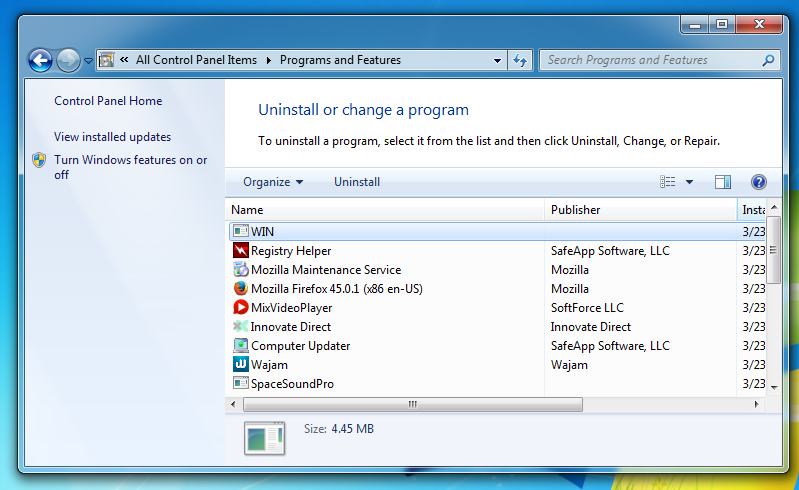Viewport: 799px width, 490px height.
Task: Select Wajam in the Name column
Action: (x=270, y=365)
